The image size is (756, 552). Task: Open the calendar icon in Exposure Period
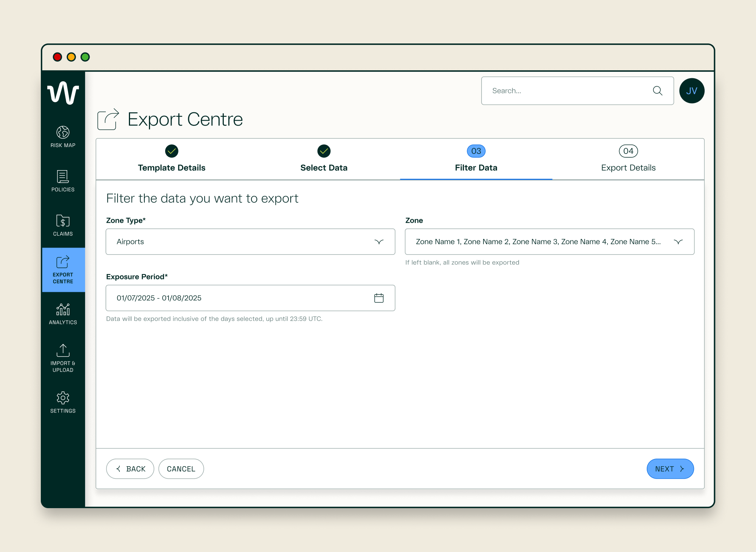(x=379, y=298)
